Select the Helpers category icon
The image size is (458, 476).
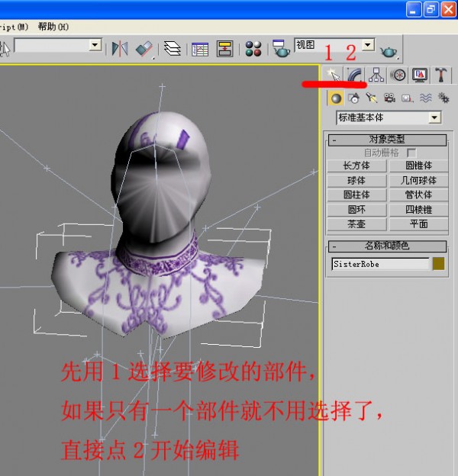tap(408, 98)
